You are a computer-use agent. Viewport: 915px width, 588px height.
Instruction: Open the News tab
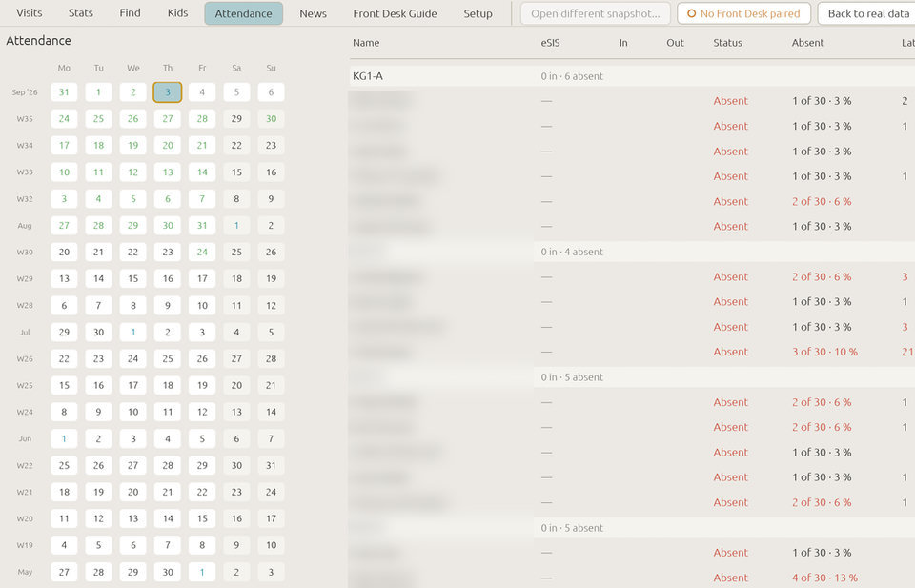pos(313,13)
